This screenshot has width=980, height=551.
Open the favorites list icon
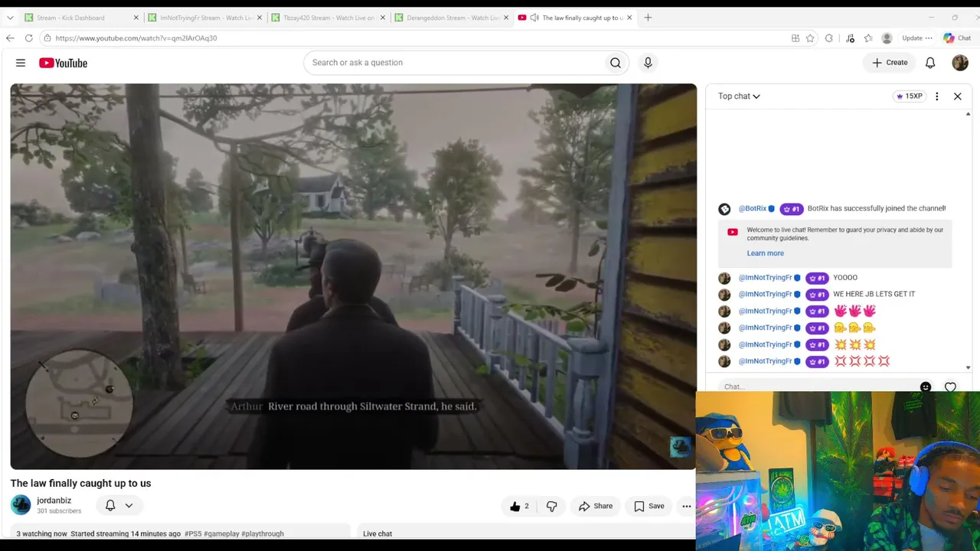point(868,38)
